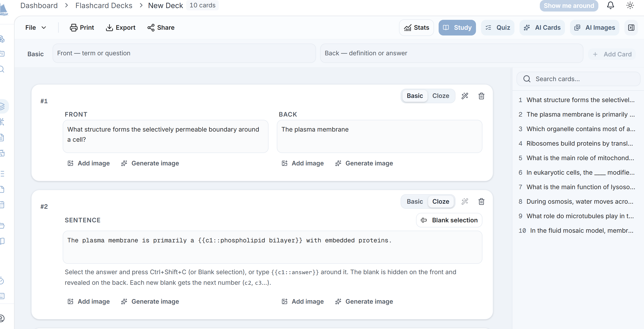The image size is (644, 329).
Task: Open the Quiz mode
Action: click(x=497, y=27)
